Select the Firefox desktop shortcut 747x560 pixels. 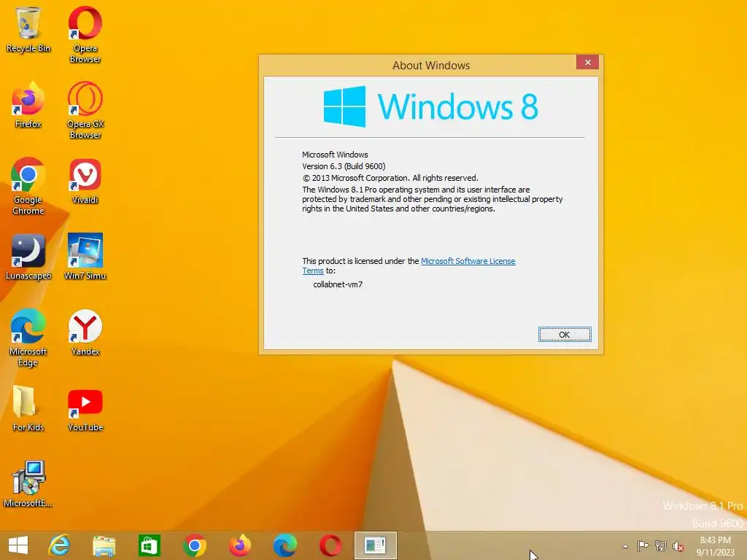[x=28, y=105]
